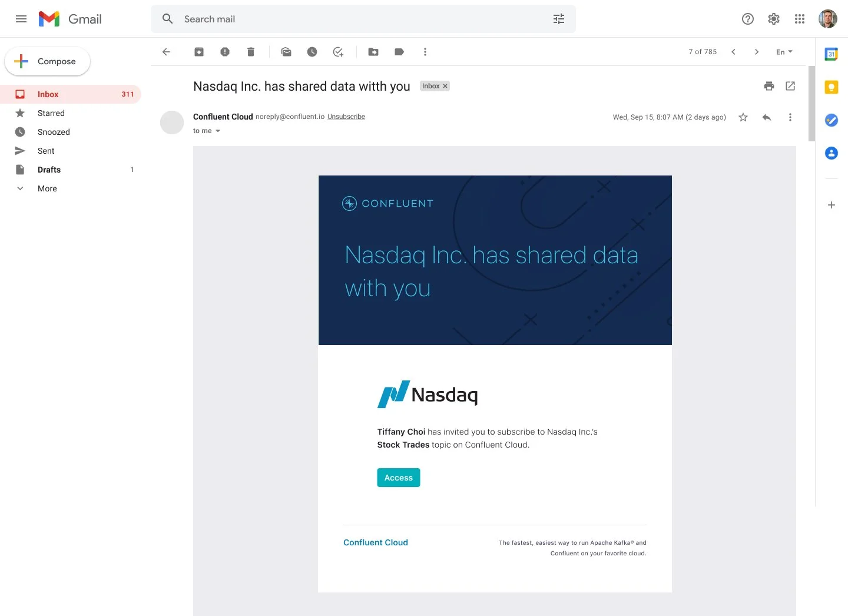Click the teal Access button
The height and width of the screenshot is (616, 848).
point(399,478)
